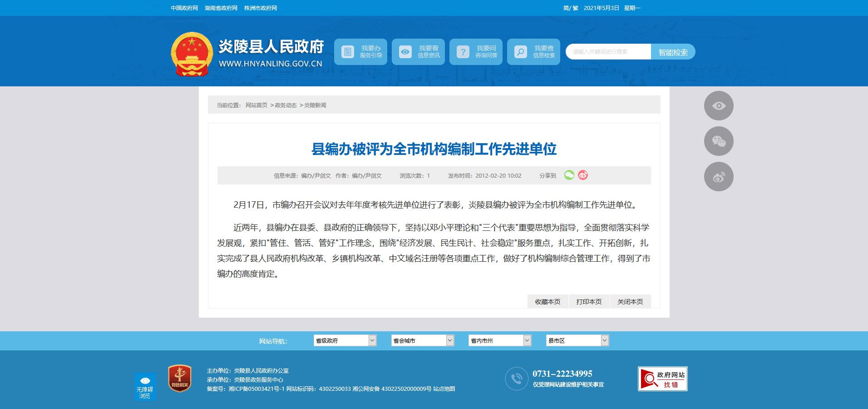This screenshot has height=409, width=868.
Task: Click the gray eye icon in sidebar
Action: coord(719,106)
